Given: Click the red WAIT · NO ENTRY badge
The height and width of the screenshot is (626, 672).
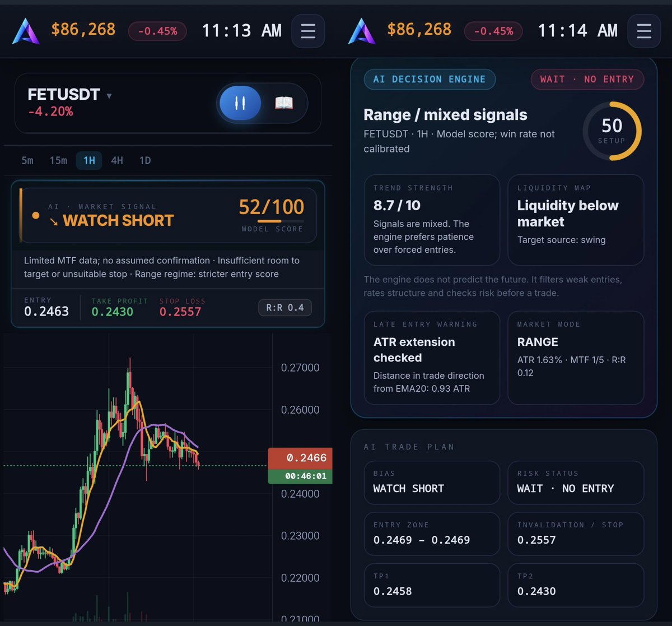Looking at the screenshot, I should [x=587, y=79].
